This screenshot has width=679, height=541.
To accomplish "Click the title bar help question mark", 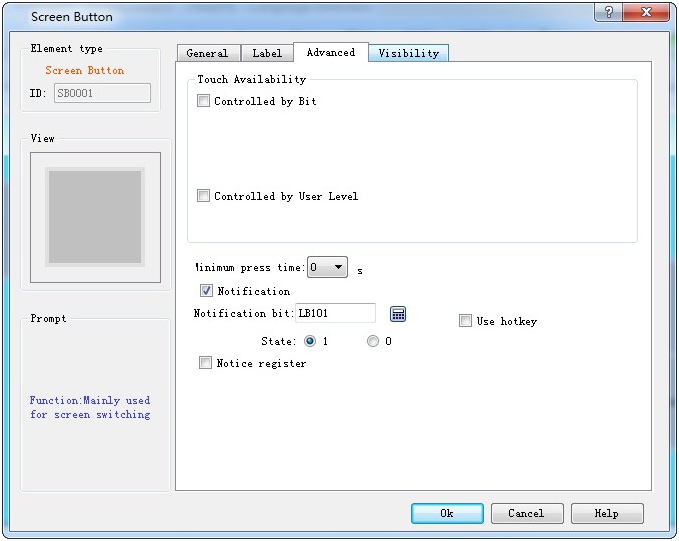I will pyautogui.click(x=610, y=13).
